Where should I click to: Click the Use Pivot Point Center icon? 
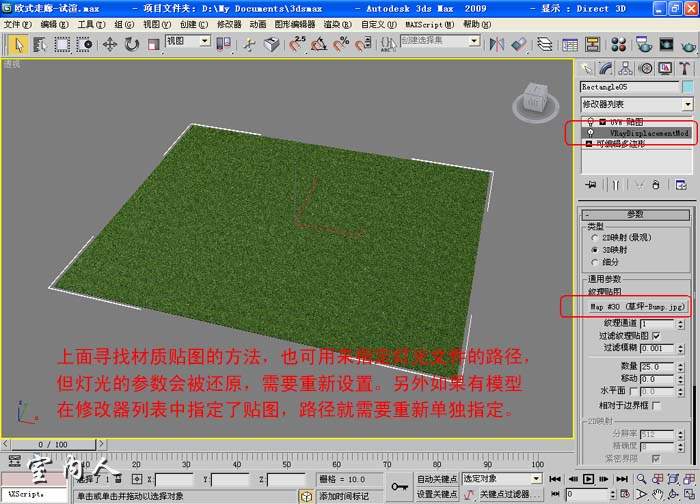tap(223, 44)
